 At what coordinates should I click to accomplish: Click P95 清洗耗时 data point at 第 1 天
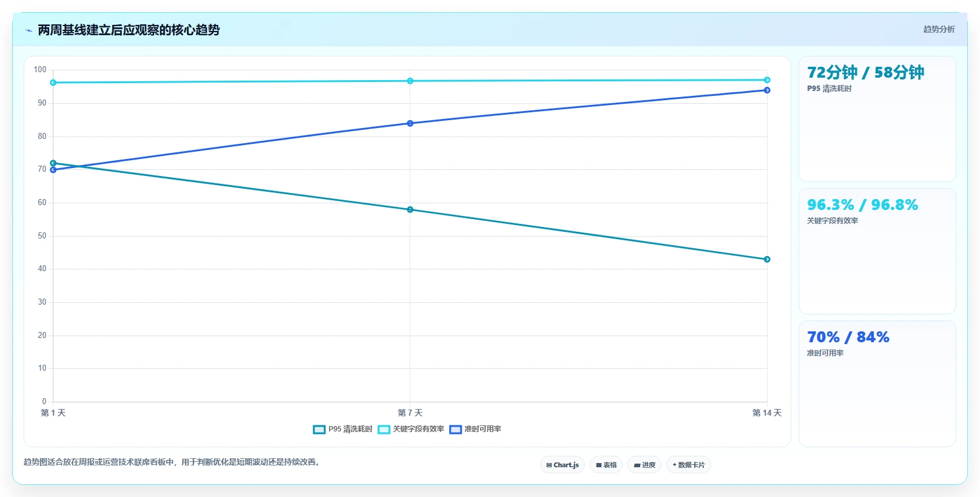point(53,163)
